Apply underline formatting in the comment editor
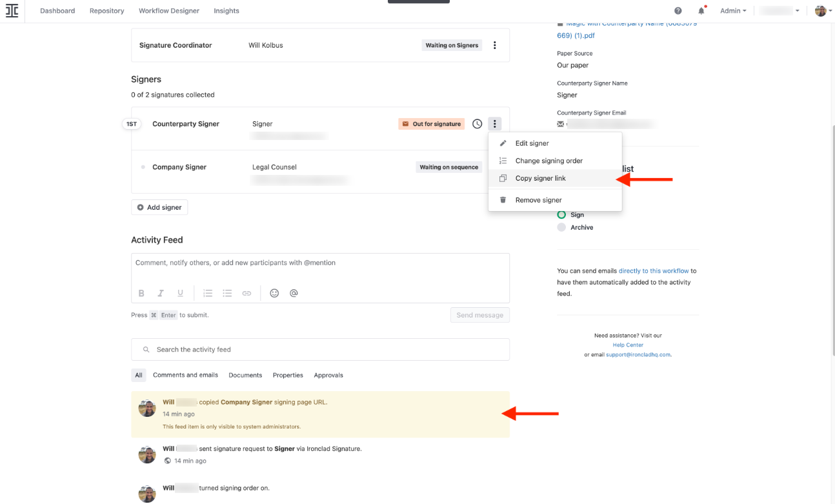 (x=180, y=293)
